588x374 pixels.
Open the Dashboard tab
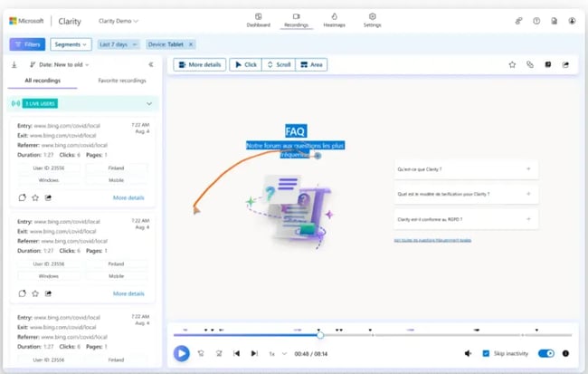point(259,20)
